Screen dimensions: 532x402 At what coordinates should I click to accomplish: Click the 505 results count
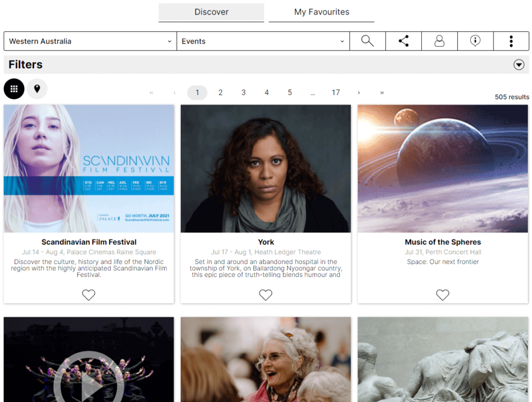coord(512,97)
